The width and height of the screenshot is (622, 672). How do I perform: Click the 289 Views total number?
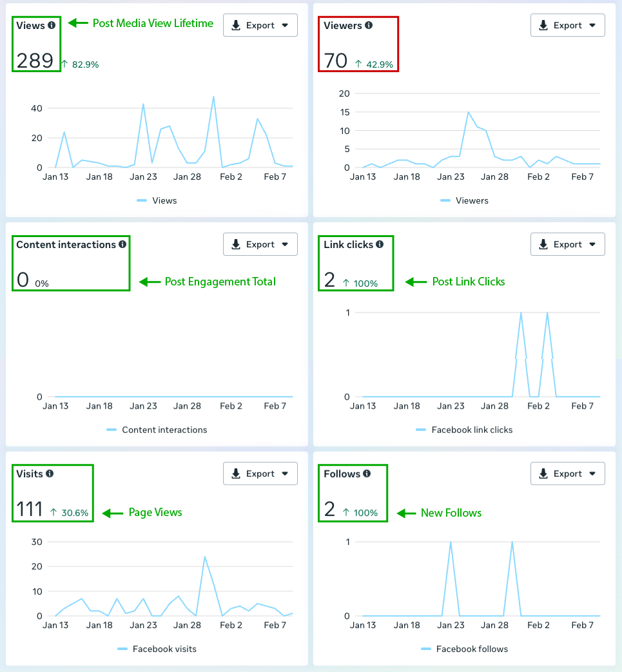(x=35, y=61)
